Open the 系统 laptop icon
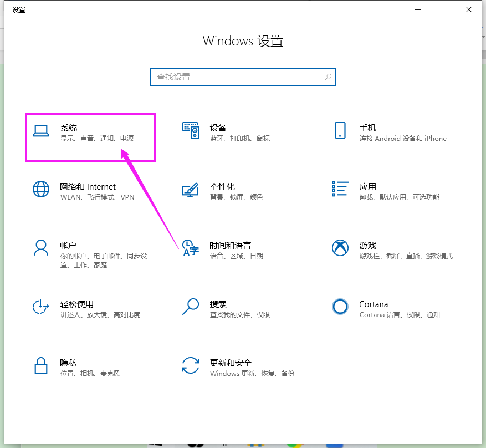The height and width of the screenshot is (448, 486). click(41, 131)
